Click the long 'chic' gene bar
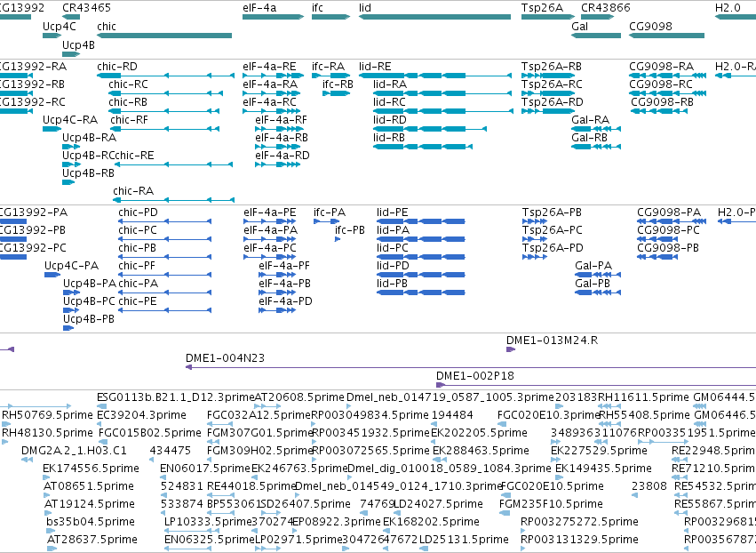This screenshot has height=553, width=756. point(164,36)
